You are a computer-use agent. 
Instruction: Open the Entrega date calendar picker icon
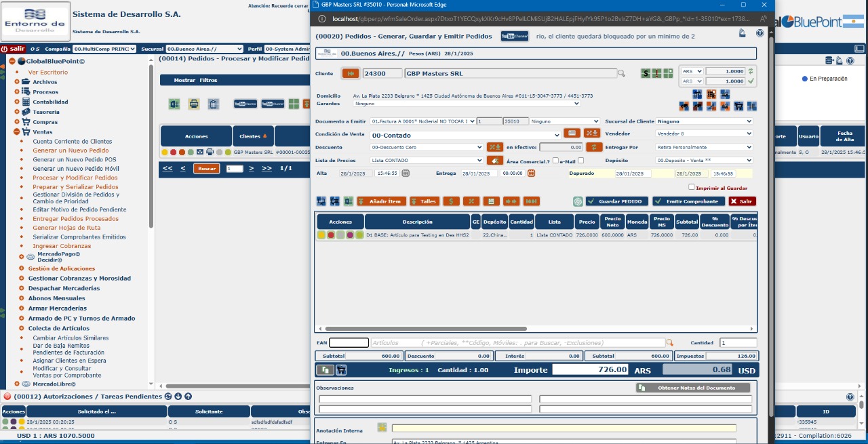pos(531,174)
